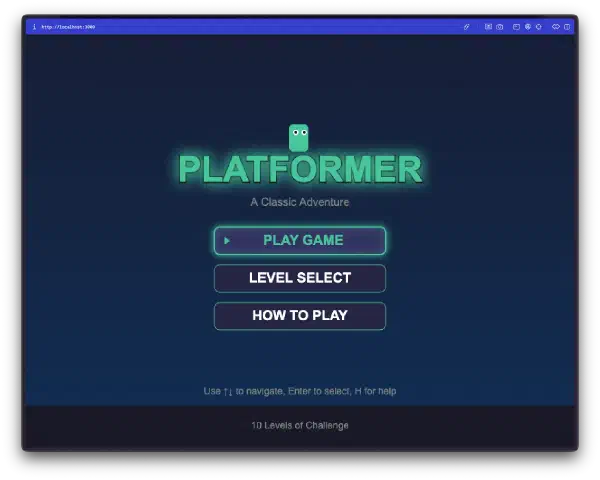
Task: Click the pen icon in the top bar
Action: point(466,27)
